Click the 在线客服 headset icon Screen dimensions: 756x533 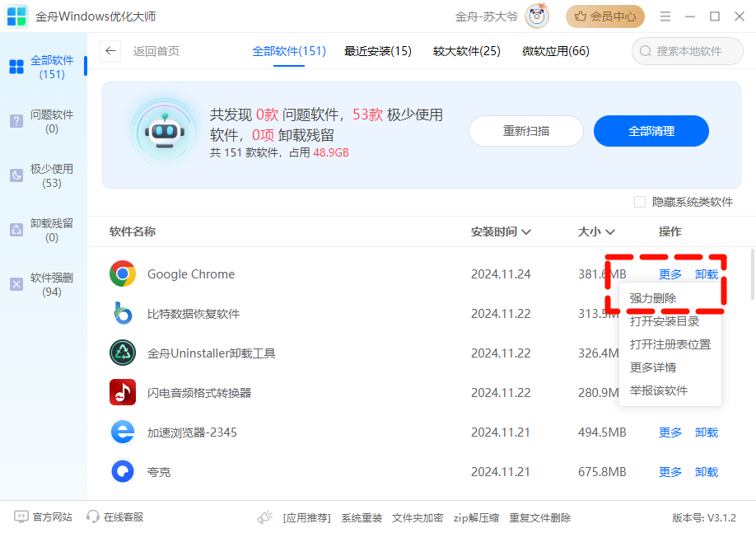click(x=92, y=517)
